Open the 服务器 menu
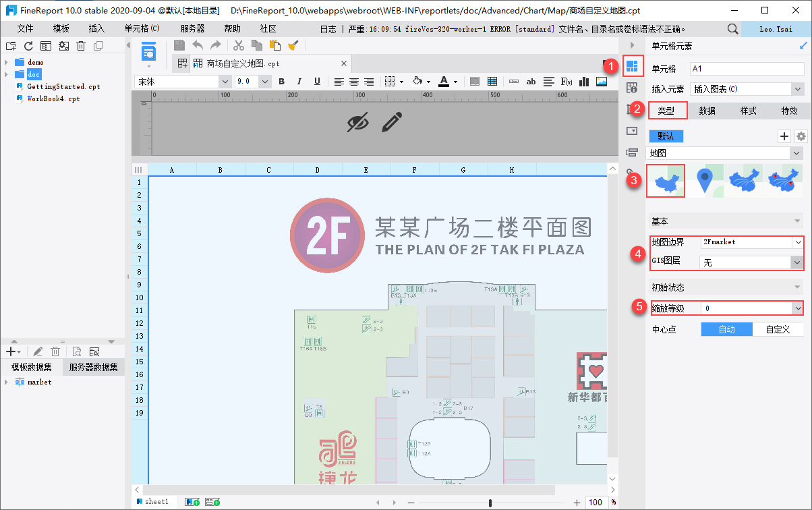Screen dimensions: 812x510 point(192,28)
